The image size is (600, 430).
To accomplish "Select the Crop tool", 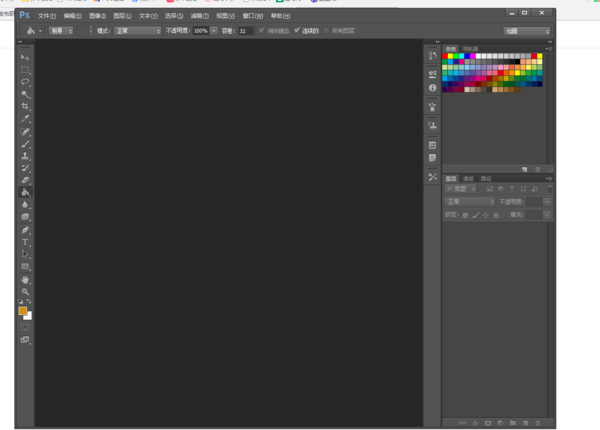I will pos(25,106).
